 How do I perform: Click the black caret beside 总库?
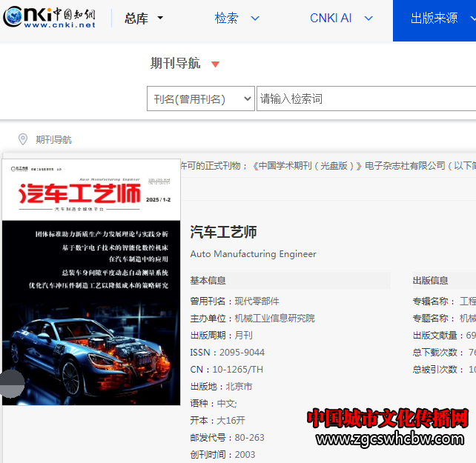click(x=160, y=19)
